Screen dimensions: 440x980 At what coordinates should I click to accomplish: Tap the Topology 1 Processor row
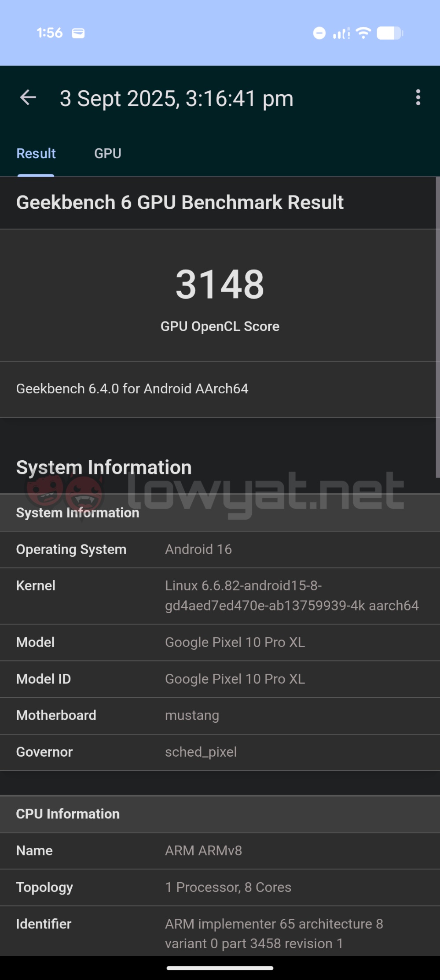[x=220, y=888]
